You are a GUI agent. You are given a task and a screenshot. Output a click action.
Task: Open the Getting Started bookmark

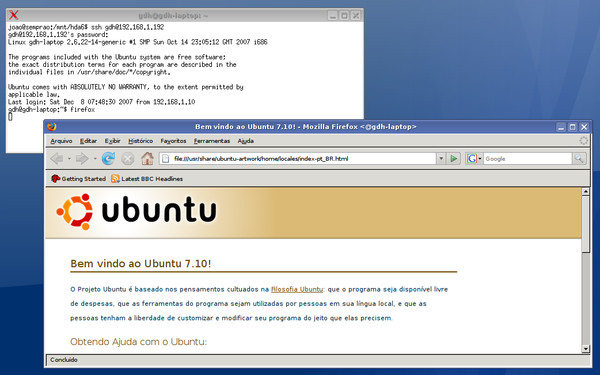point(78,179)
